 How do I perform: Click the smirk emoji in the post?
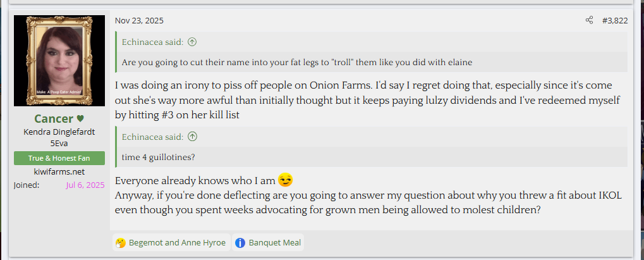[x=286, y=180]
